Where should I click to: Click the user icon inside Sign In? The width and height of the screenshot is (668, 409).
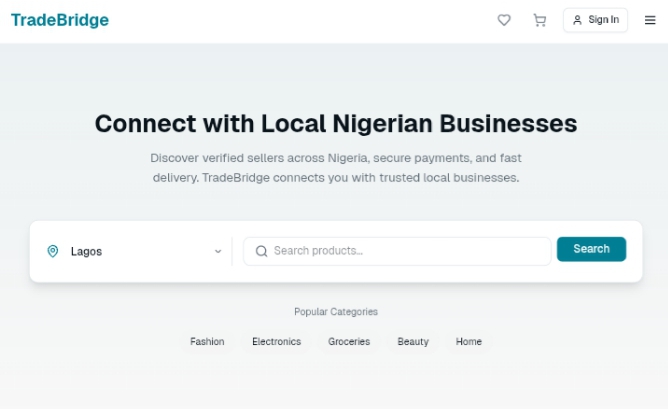(577, 20)
